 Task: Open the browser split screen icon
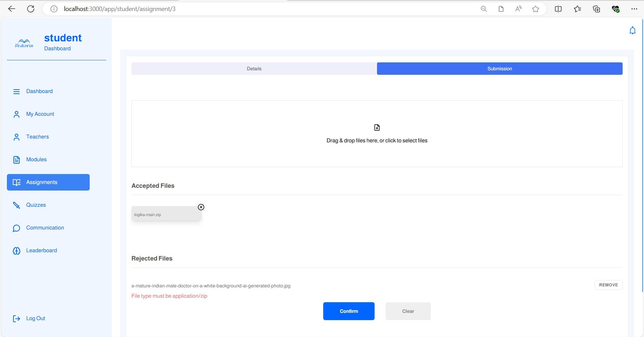[558, 9]
